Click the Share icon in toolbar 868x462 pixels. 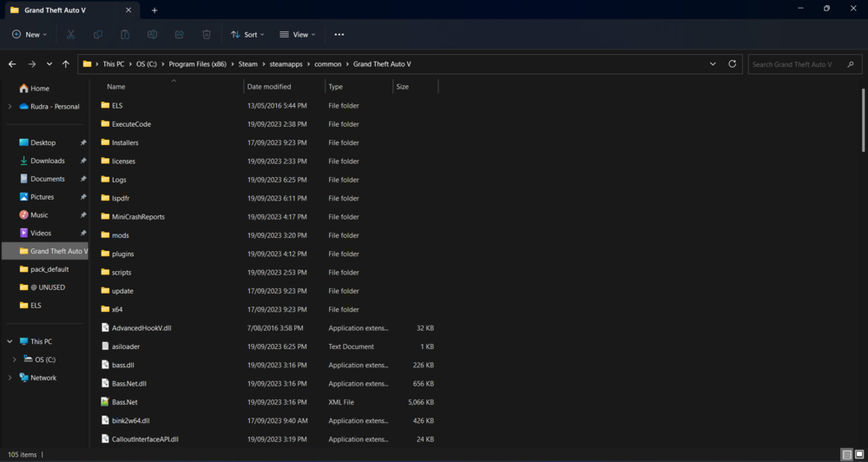(179, 35)
